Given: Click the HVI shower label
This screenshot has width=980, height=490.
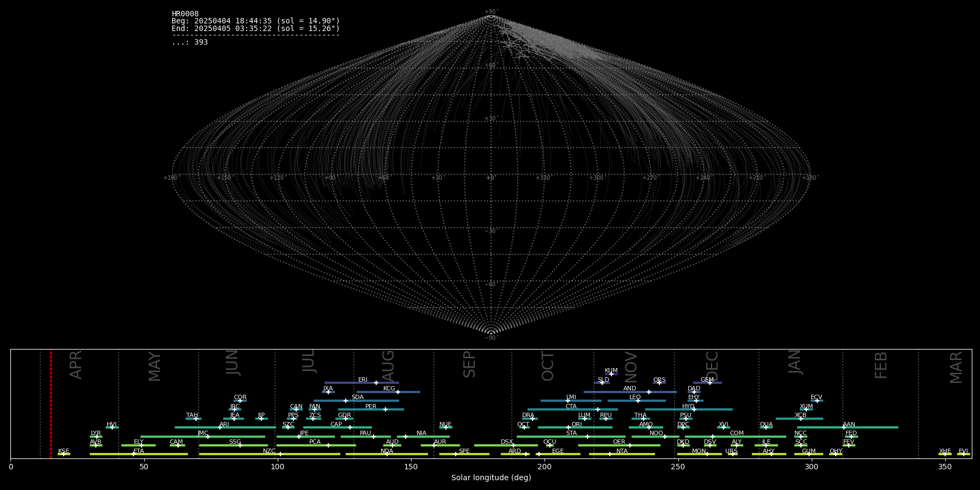Looking at the screenshot, I should point(112,425).
